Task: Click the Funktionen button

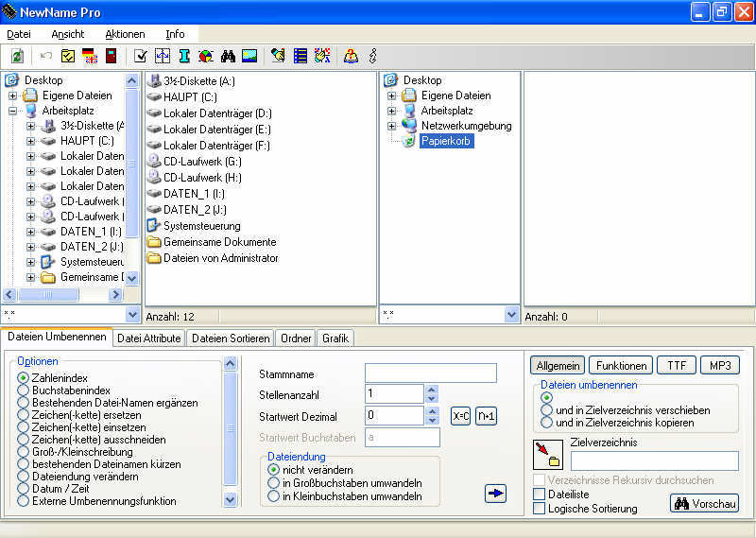Action: tap(621, 365)
